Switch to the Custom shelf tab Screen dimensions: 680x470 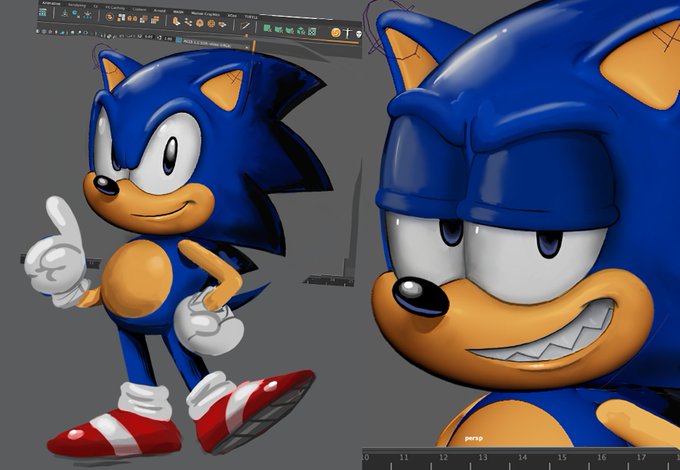coord(139,10)
